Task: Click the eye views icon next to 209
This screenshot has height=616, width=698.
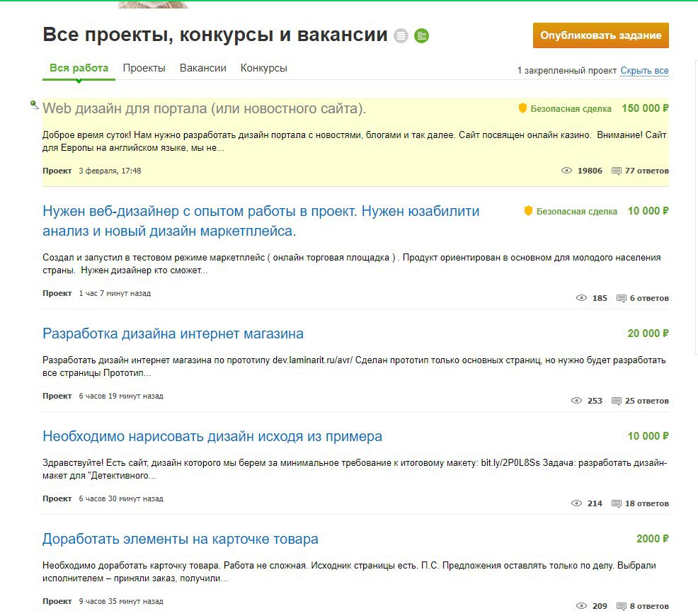Action: [581, 606]
